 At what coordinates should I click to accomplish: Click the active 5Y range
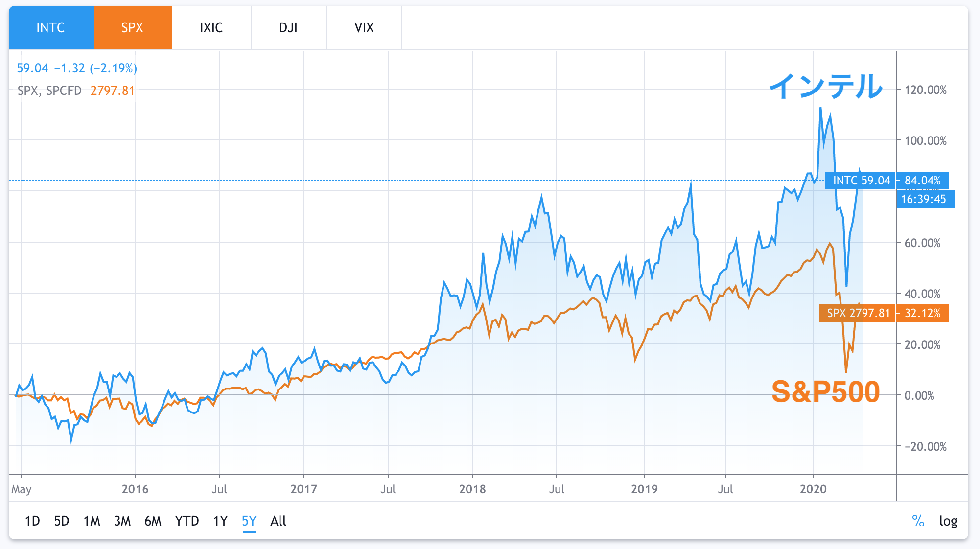[249, 521]
